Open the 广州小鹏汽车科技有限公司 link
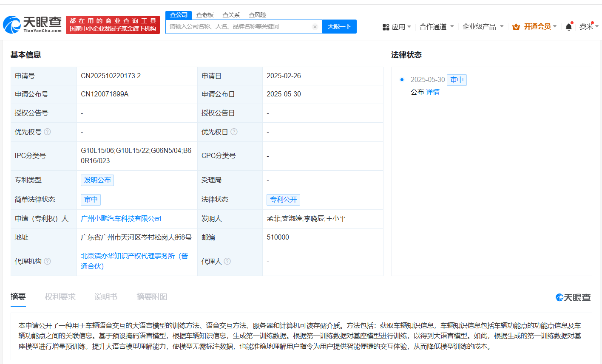Viewport: 602px width, 364px height. [x=121, y=219]
